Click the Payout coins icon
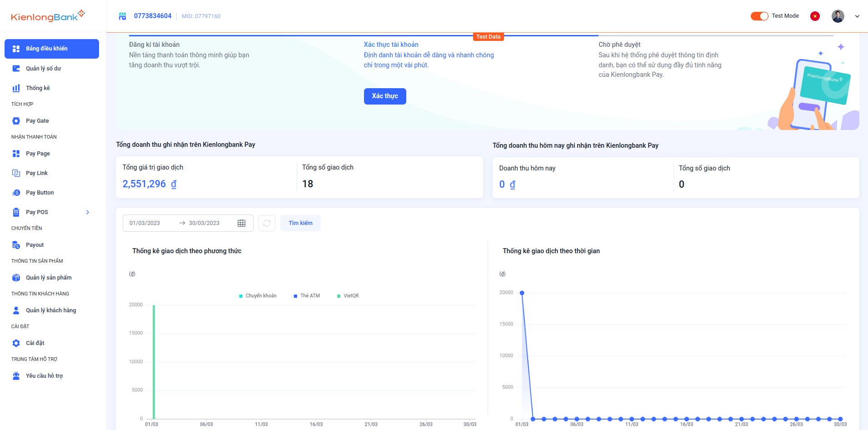Viewport: 868px width, 430px height. click(x=16, y=245)
